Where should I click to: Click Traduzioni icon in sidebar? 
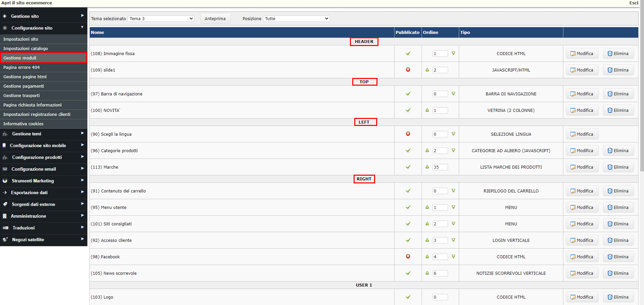tap(5, 228)
